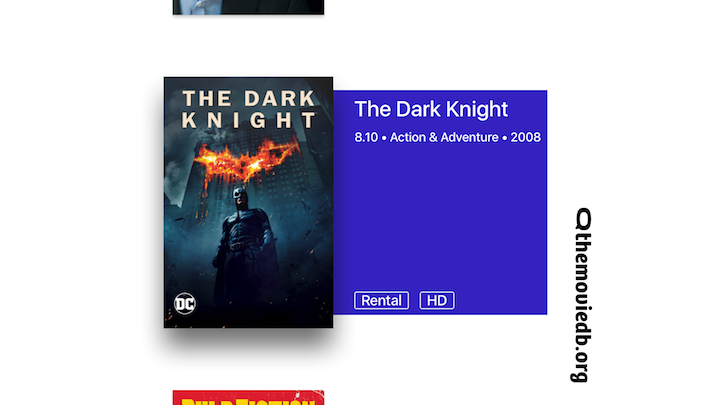The width and height of the screenshot is (720, 405).
Task: Click the flaming bat symbol on the poster
Action: coord(247,160)
